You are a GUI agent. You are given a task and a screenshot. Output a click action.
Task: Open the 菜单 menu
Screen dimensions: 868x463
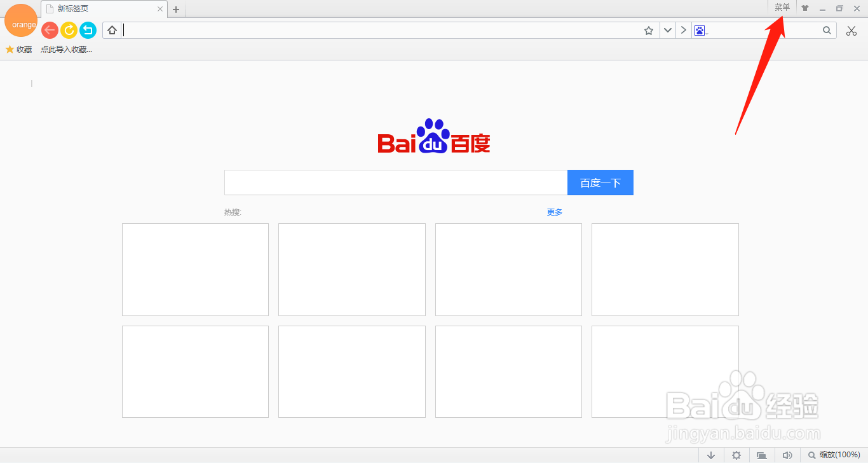[x=782, y=7]
